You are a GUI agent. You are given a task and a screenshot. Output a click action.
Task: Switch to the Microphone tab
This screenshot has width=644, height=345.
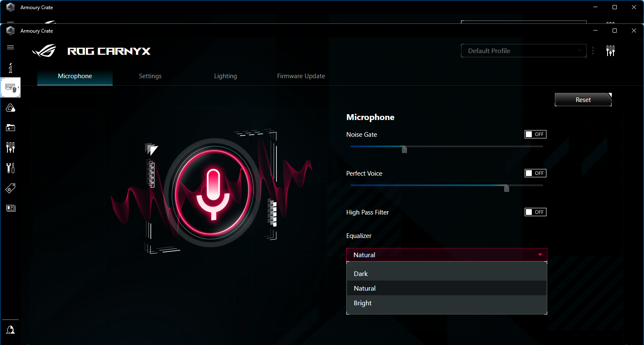click(75, 76)
